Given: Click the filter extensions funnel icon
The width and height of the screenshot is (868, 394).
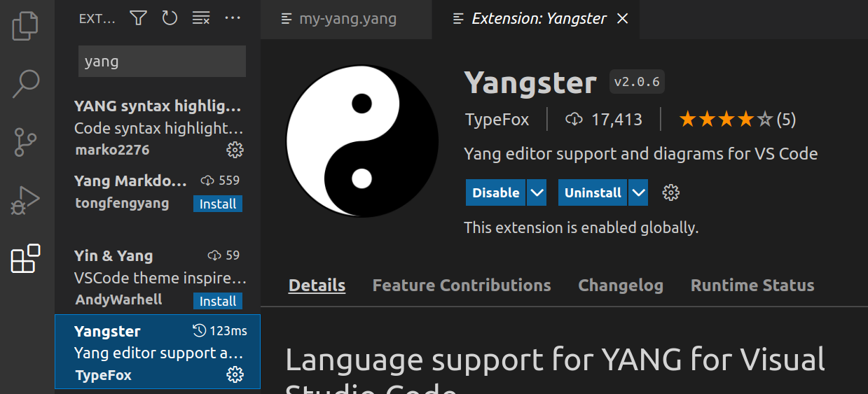Looking at the screenshot, I should (x=138, y=18).
